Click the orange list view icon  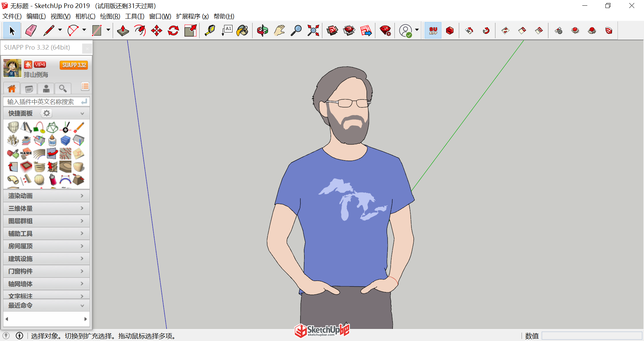(x=85, y=87)
